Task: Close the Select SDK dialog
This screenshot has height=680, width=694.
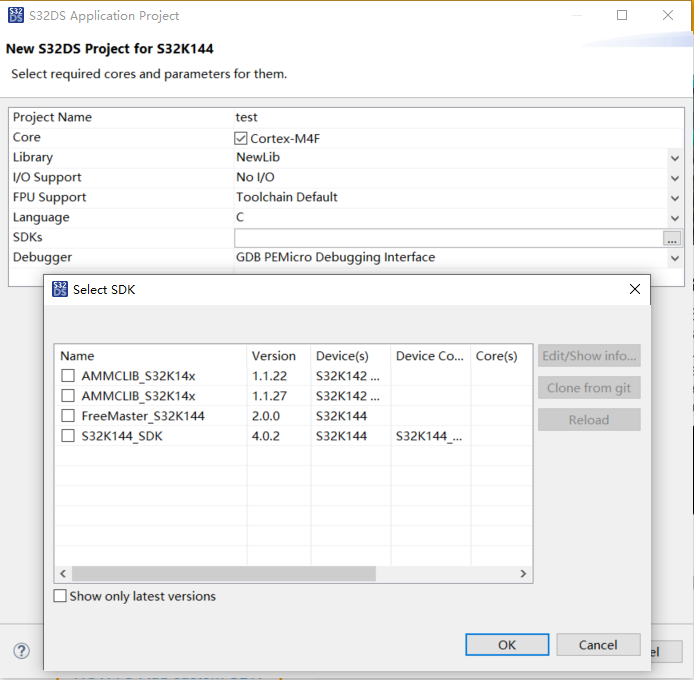Action: (634, 289)
